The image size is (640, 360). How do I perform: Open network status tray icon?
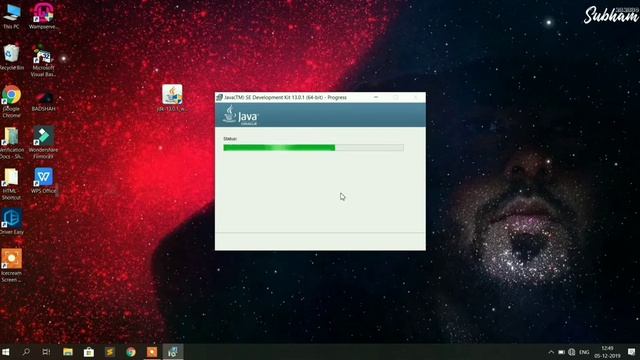click(x=571, y=352)
